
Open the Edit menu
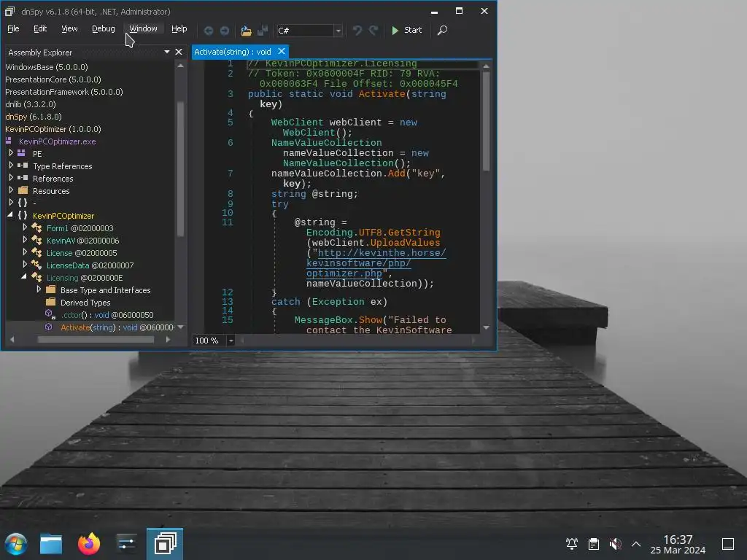(x=40, y=28)
